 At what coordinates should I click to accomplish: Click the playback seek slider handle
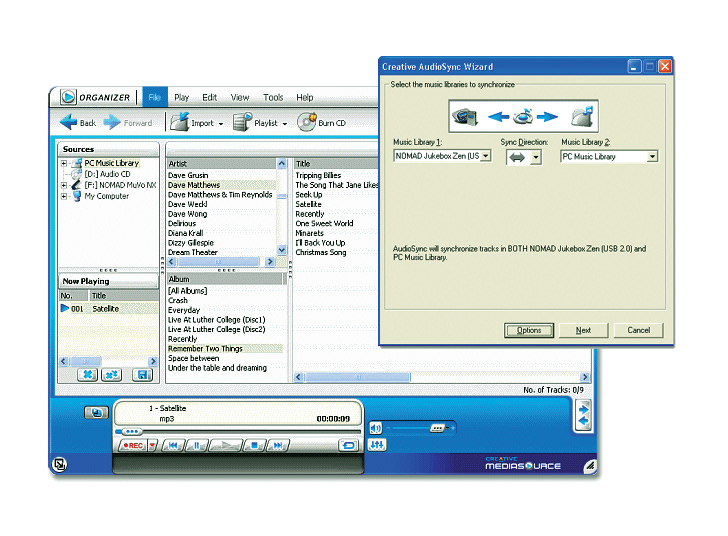coord(131,431)
